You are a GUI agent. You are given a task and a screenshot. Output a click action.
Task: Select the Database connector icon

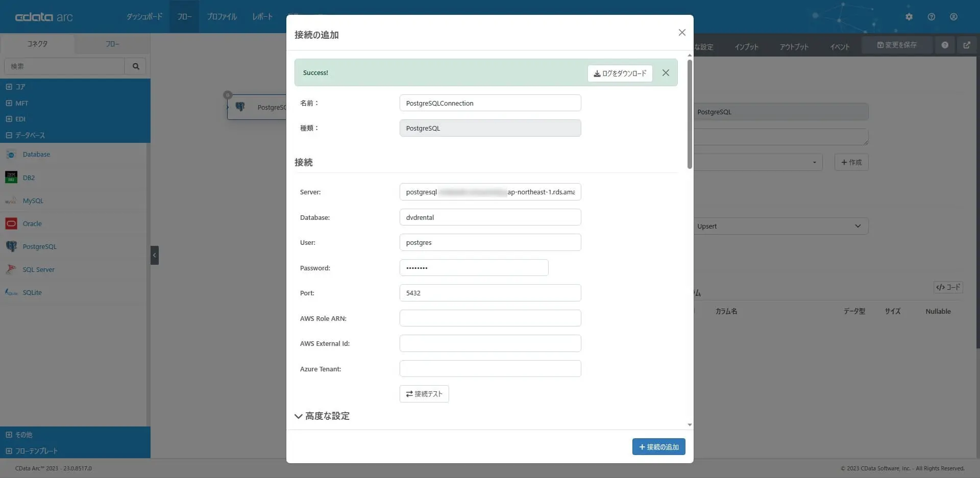11,154
